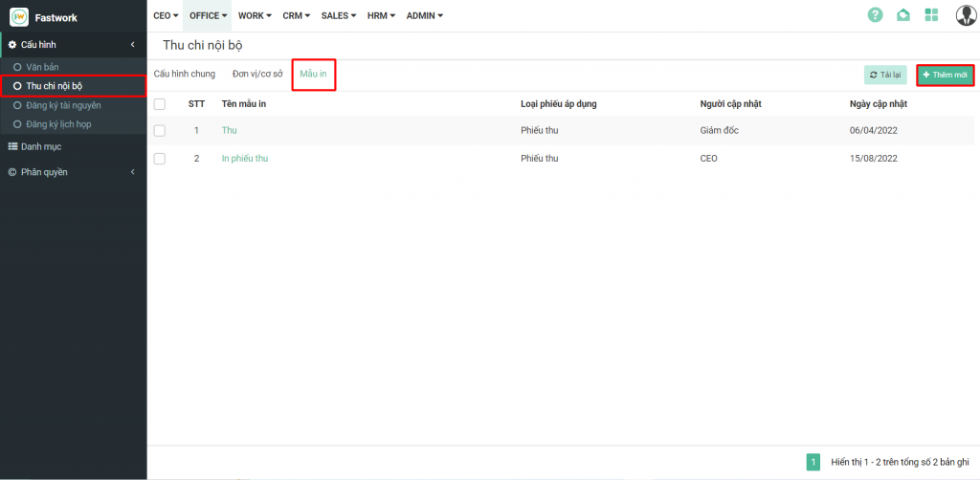
Task: Switch to Cấu hình chung tab
Action: point(184,74)
